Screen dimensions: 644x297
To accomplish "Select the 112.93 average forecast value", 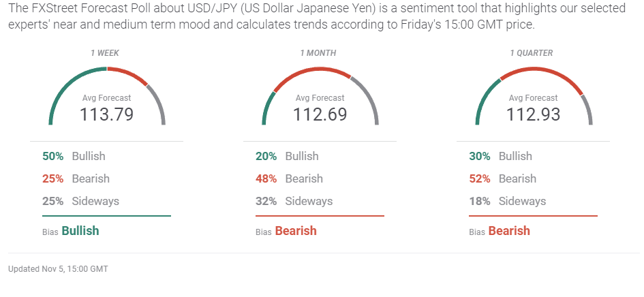I will (533, 114).
